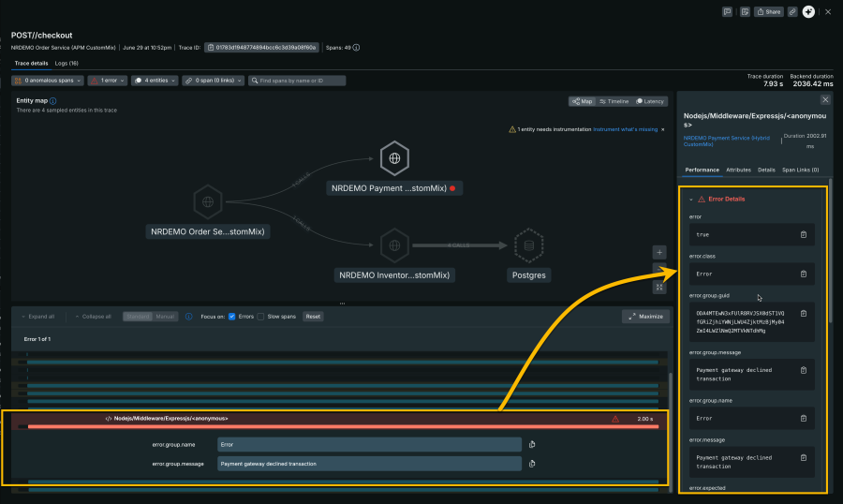Follow the Instrument what's missing link
The width and height of the screenshot is (843, 504).
(626, 129)
